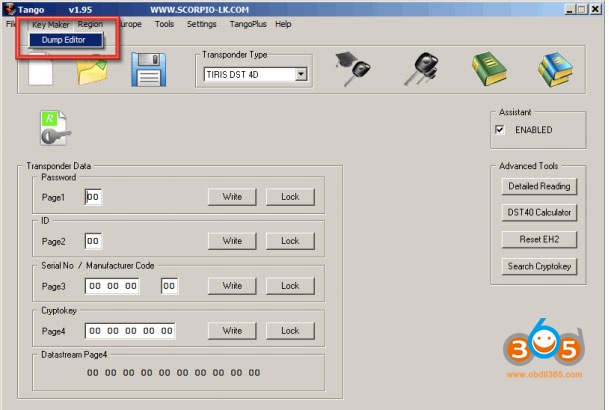Open the Help menu
The image size is (609, 410).
coord(283,24)
